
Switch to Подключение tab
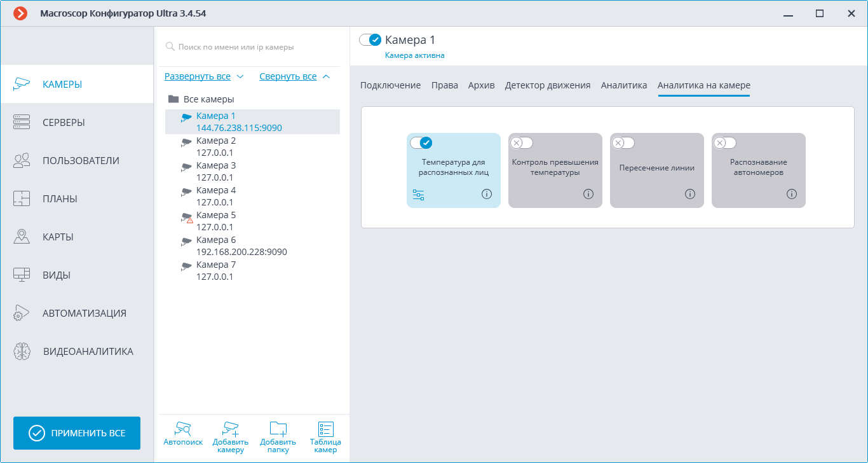click(391, 85)
